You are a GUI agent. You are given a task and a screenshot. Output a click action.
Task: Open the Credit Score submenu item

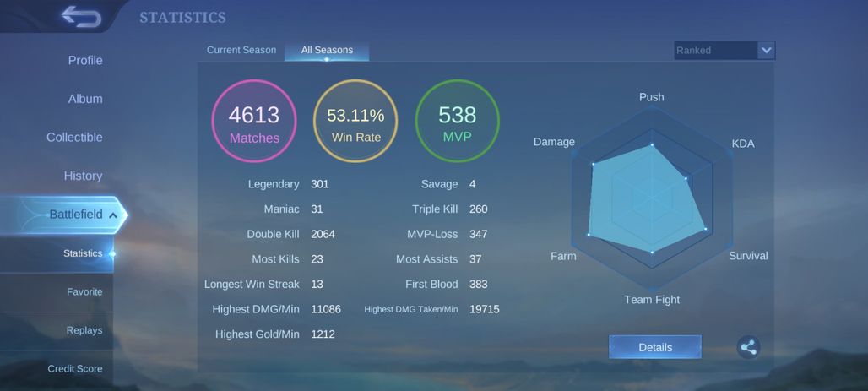[x=75, y=368]
